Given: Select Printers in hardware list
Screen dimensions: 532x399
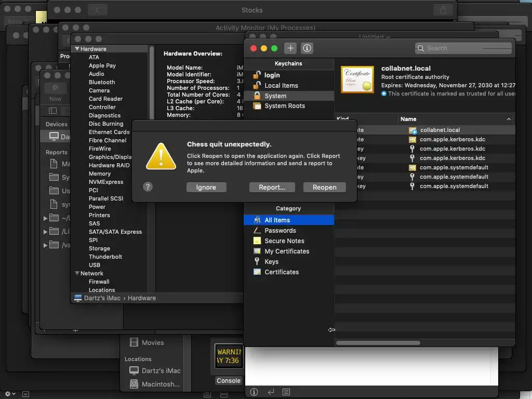Looking at the screenshot, I should (99, 215).
